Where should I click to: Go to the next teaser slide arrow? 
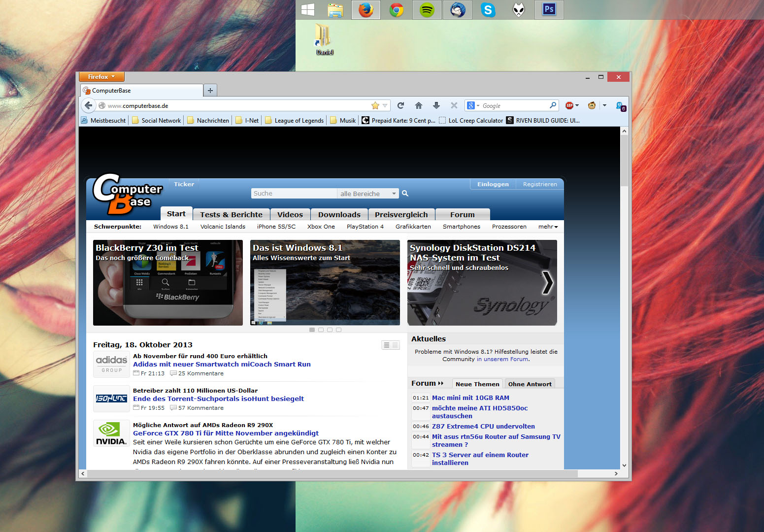pyautogui.click(x=547, y=283)
